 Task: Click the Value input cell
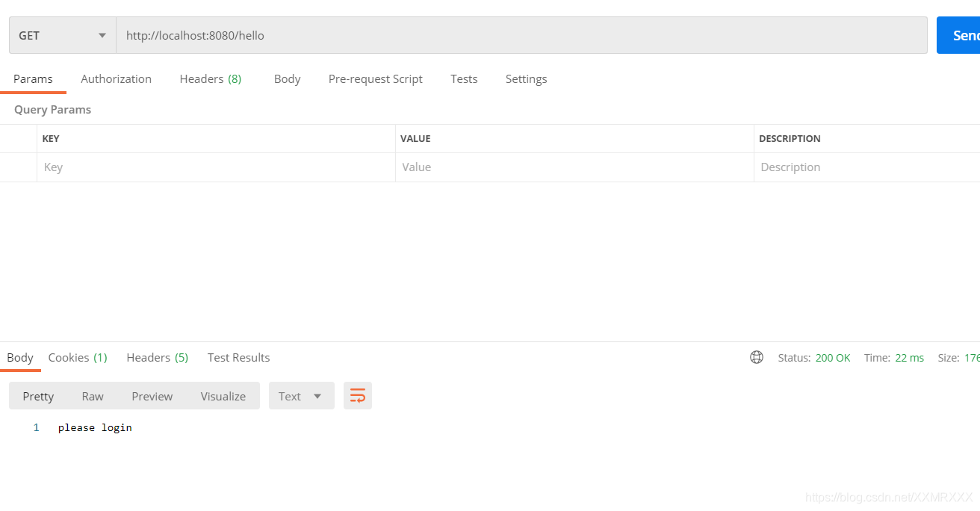(x=574, y=167)
